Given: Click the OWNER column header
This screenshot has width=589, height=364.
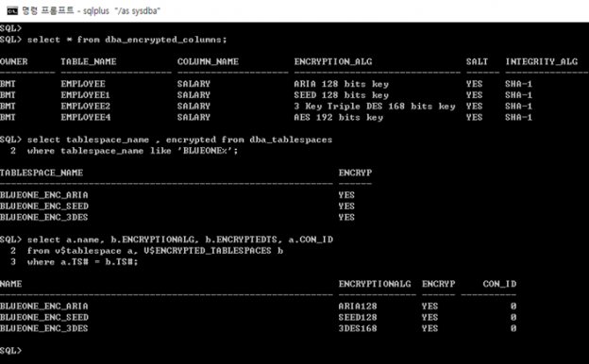Looking at the screenshot, I should [14, 61].
